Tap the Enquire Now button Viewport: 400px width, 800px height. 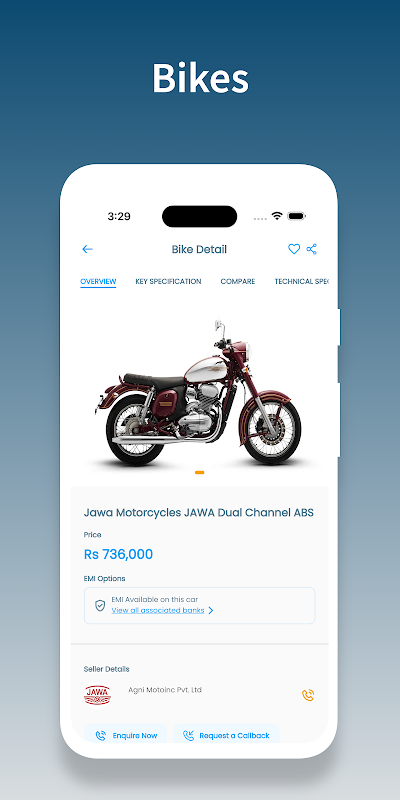tap(126, 735)
